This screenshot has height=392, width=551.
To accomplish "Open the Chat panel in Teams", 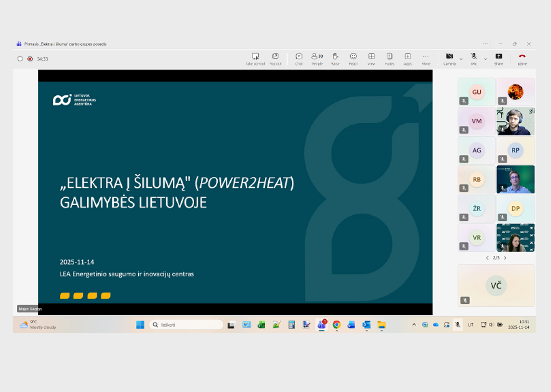I will pyautogui.click(x=299, y=58).
